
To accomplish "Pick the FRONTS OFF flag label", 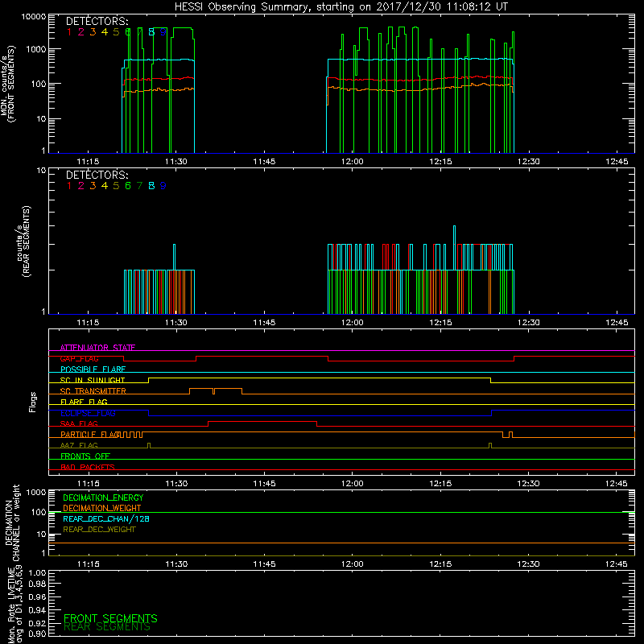I will (85, 456).
